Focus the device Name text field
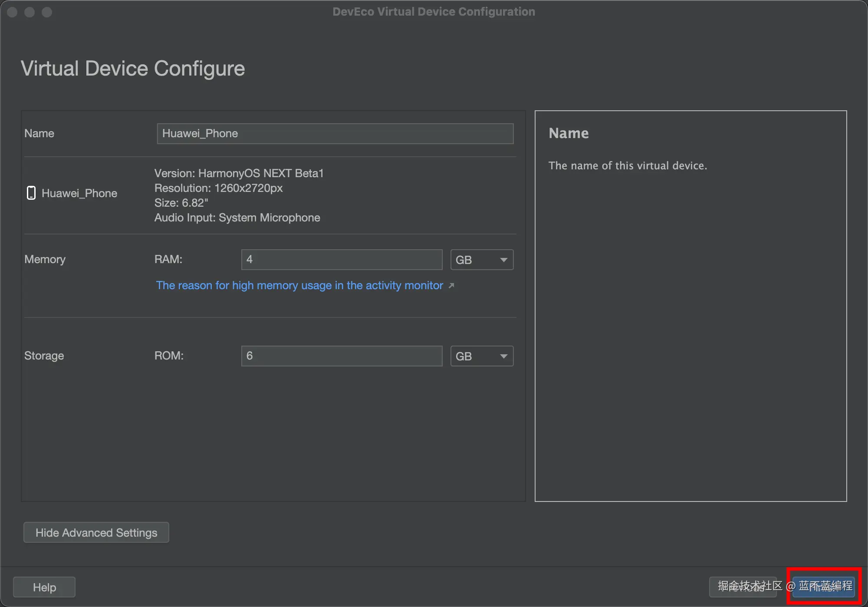This screenshot has width=868, height=607. click(335, 133)
